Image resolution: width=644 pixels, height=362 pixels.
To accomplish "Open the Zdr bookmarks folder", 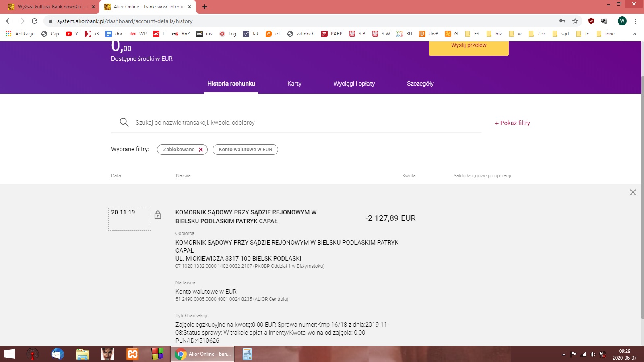I will (537, 34).
